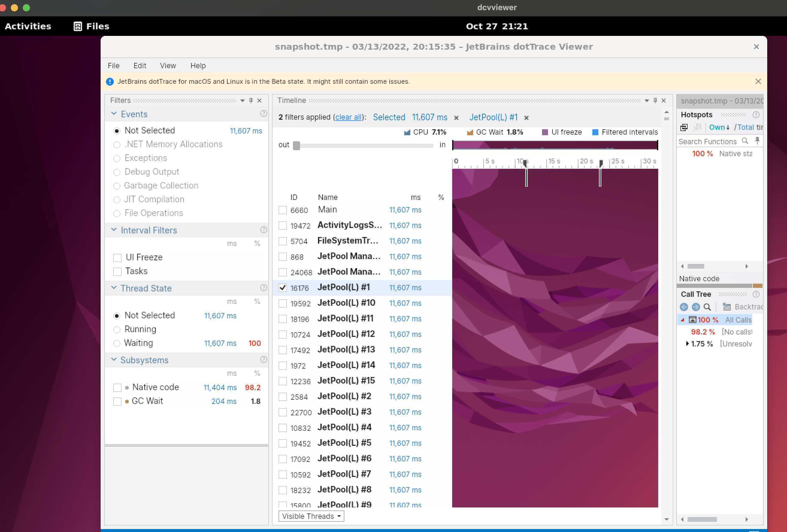Navigate back in the Call Tree

click(684, 308)
